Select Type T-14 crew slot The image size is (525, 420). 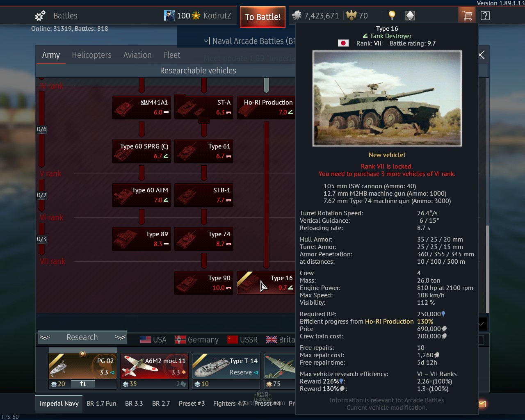226,366
